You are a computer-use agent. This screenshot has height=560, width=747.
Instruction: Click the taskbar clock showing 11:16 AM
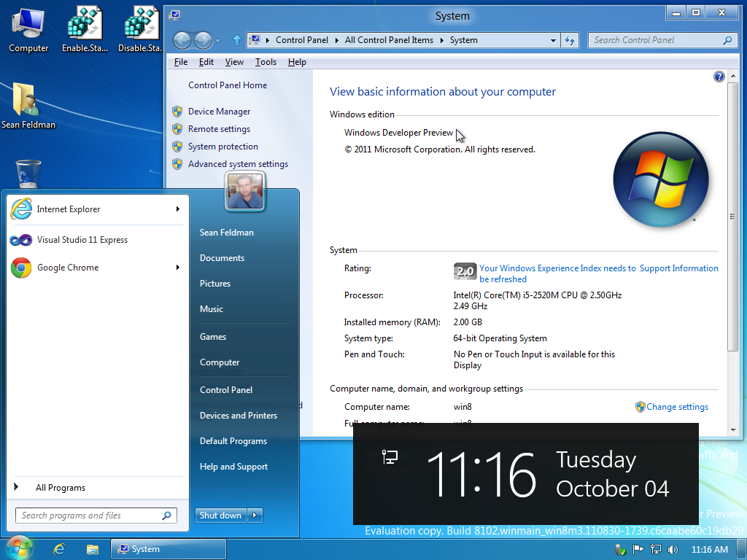[710, 550]
